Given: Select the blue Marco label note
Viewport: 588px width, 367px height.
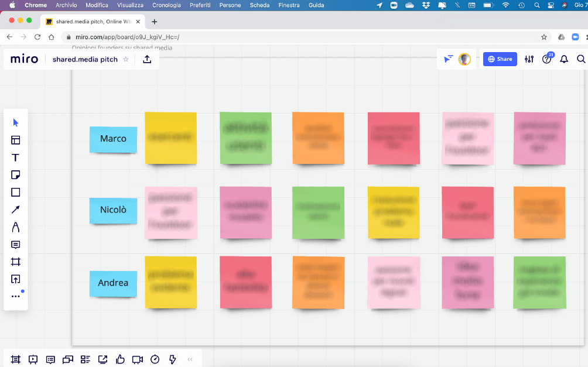Looking at the screenshot, I should (113, 139).
